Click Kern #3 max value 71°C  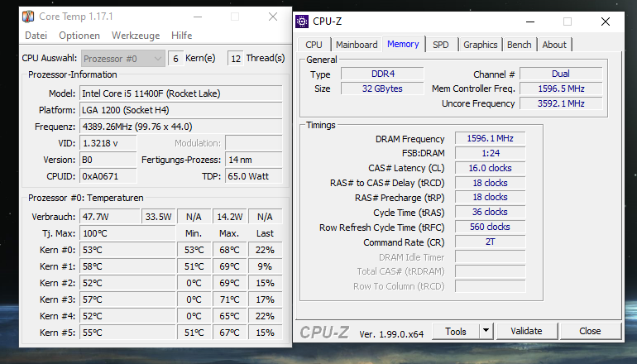pyautogui.click(x=229, y=299)
